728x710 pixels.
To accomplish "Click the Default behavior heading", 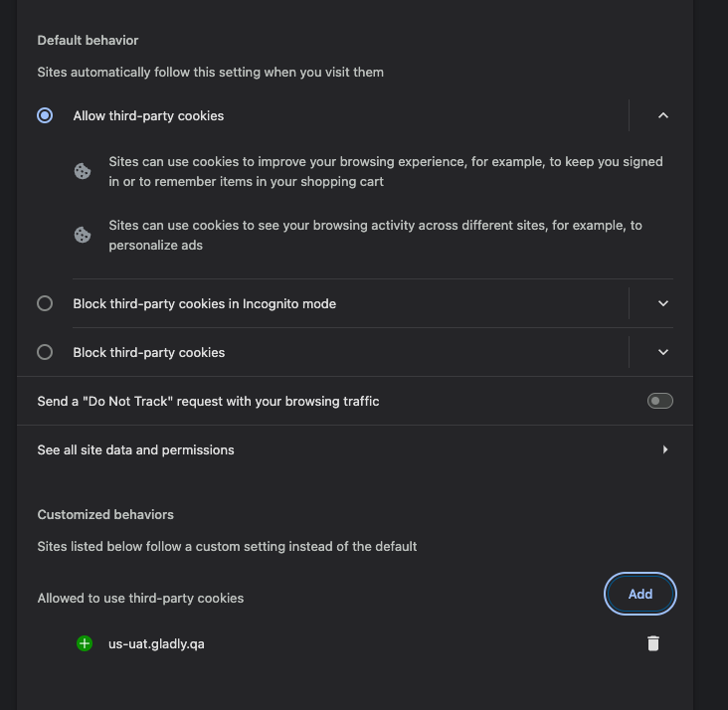I will point(88,41).
